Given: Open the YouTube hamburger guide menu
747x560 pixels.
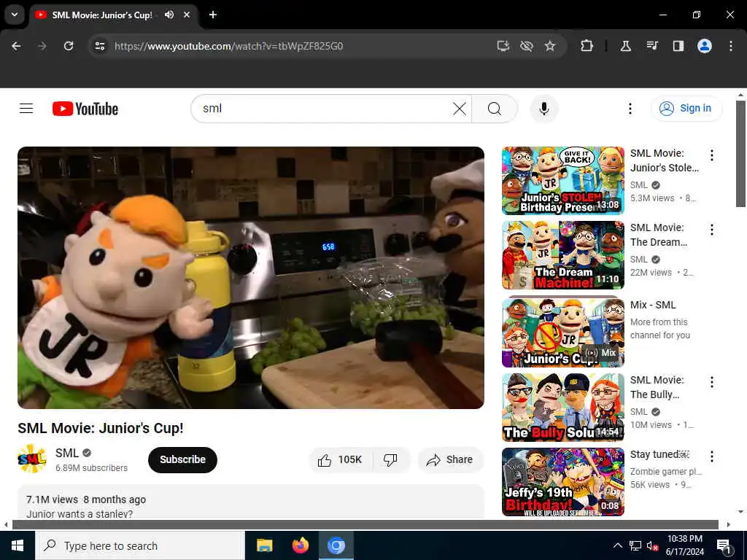Looking at the screenshot, I should point(26,109).
